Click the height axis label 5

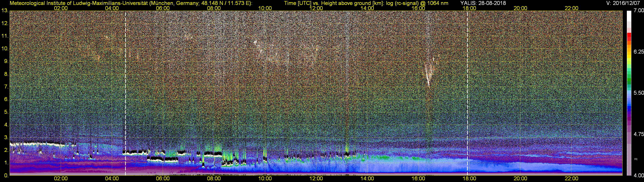click(6, 112)
